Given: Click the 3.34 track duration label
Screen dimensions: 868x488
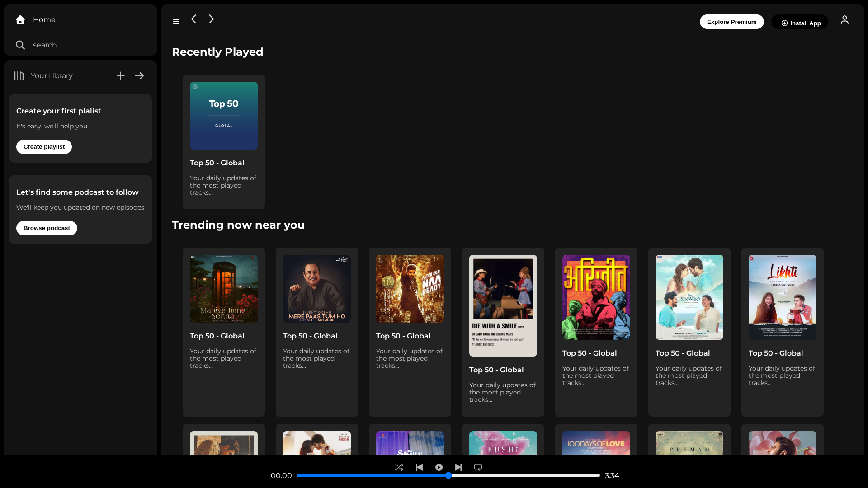Looking at the screenshot, I should 612,476.
